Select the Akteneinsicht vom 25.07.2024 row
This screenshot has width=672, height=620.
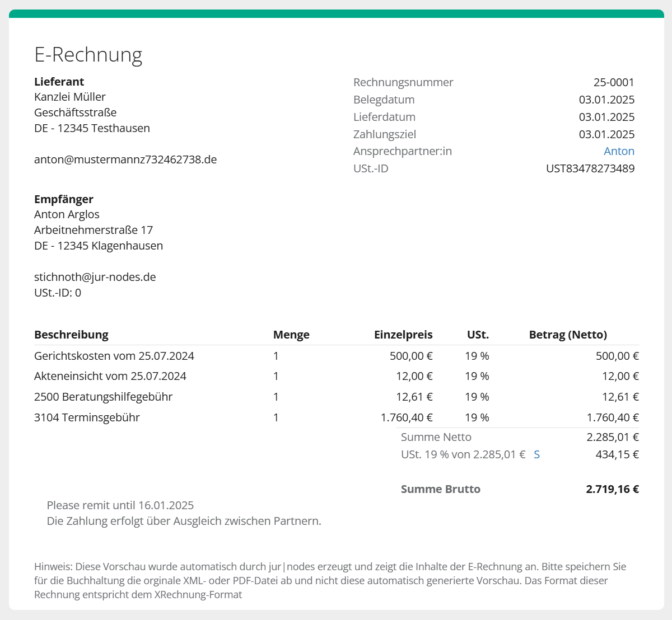pos(110,376)
